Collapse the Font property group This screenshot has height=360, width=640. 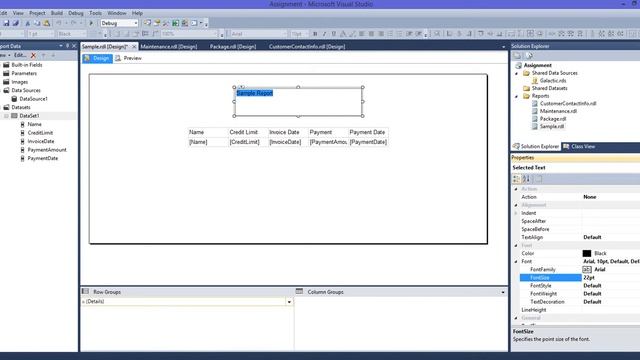pos(516,261)
